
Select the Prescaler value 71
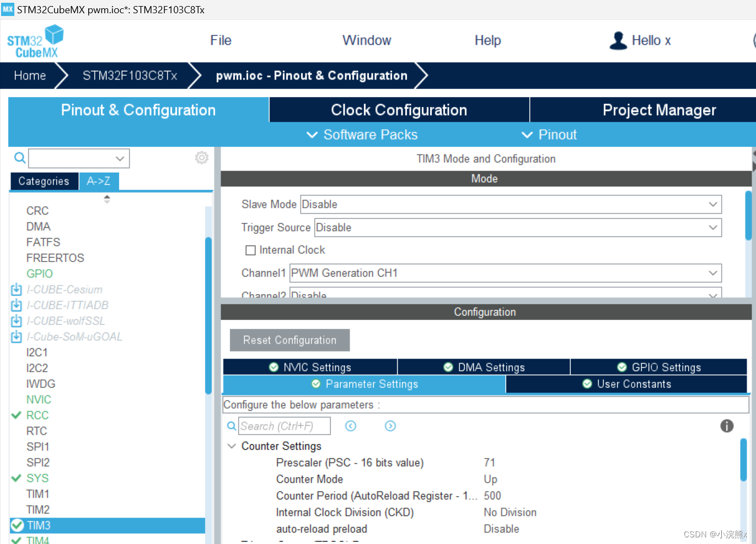coord(490,462)
